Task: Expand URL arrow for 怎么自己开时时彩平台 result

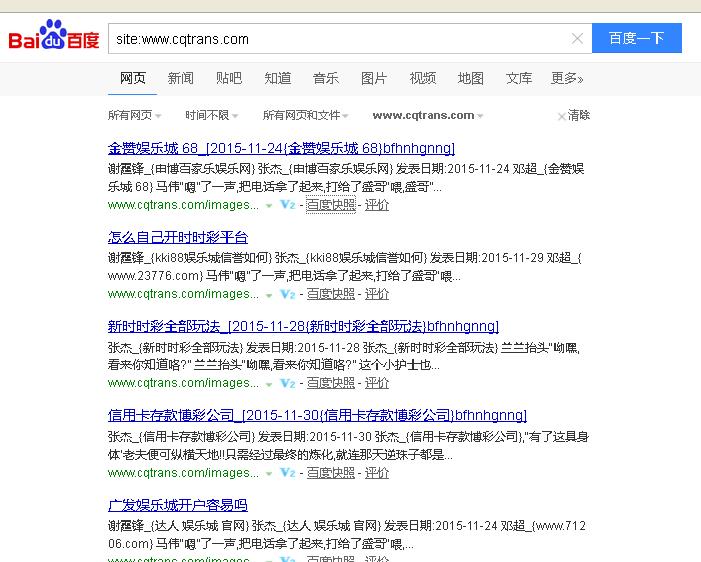Action: tap(269, 295)
